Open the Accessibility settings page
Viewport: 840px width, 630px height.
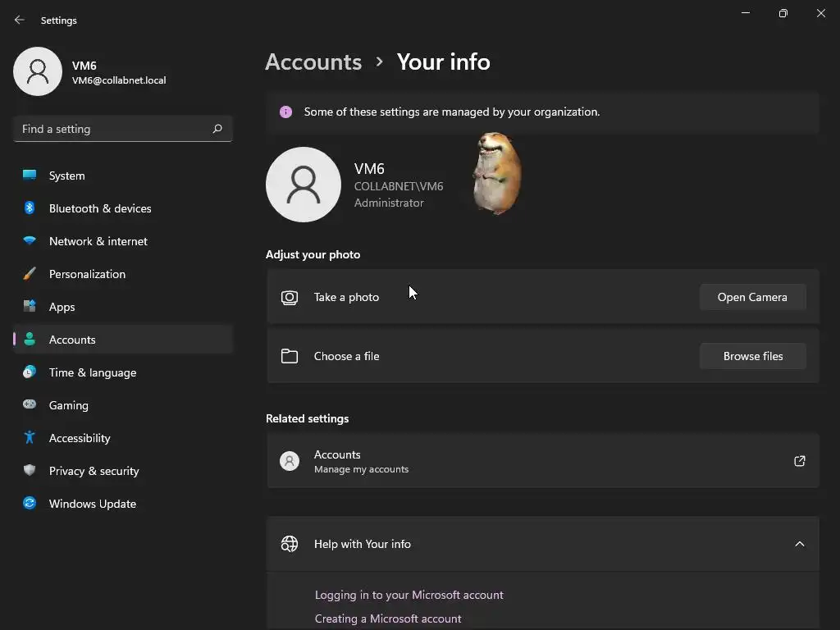pos(123,438)
